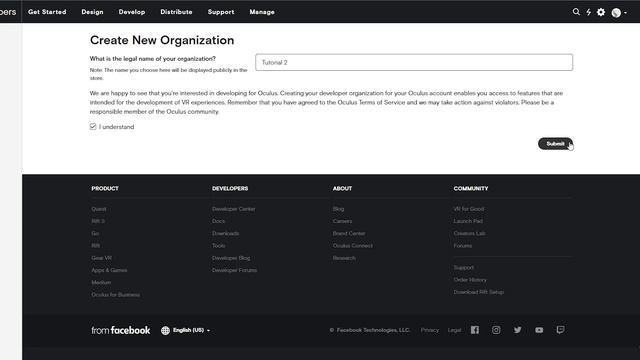The width and height of the screenshot is (640, 360).
Task: Click the globe language icon
Action: tap(165, 330)
